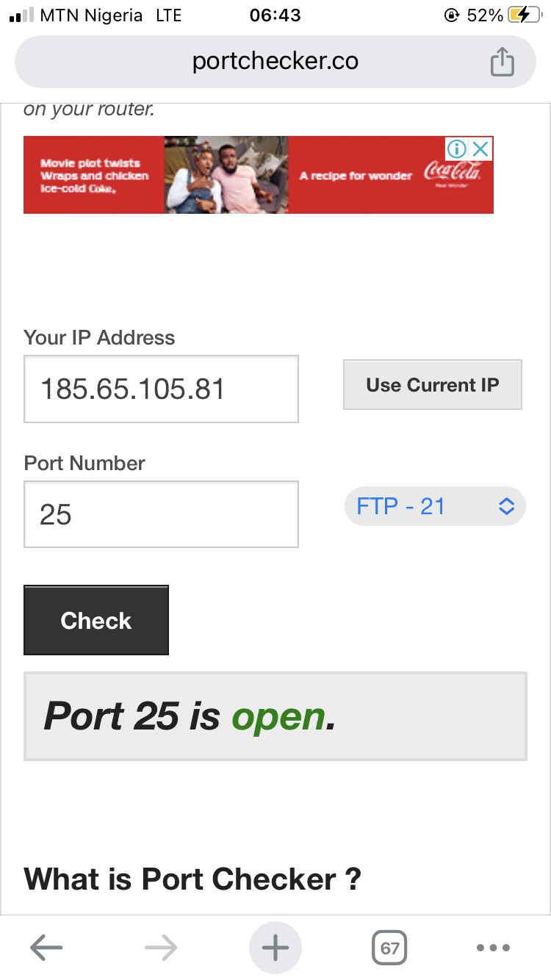Close the Coca-Cola ad banner
This screenshot has height=980, width=551.
480,149
